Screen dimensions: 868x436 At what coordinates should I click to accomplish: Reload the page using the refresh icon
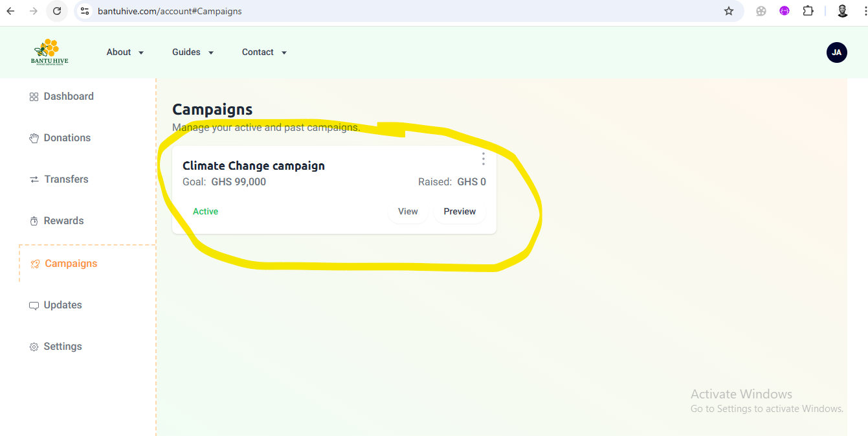(x=57, y=11)
